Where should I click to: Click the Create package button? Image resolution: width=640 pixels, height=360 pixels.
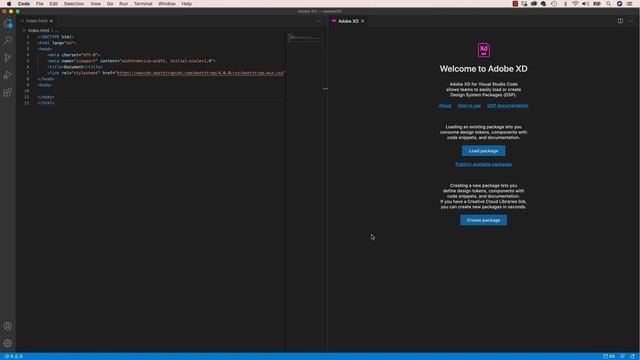pos(483,220)
